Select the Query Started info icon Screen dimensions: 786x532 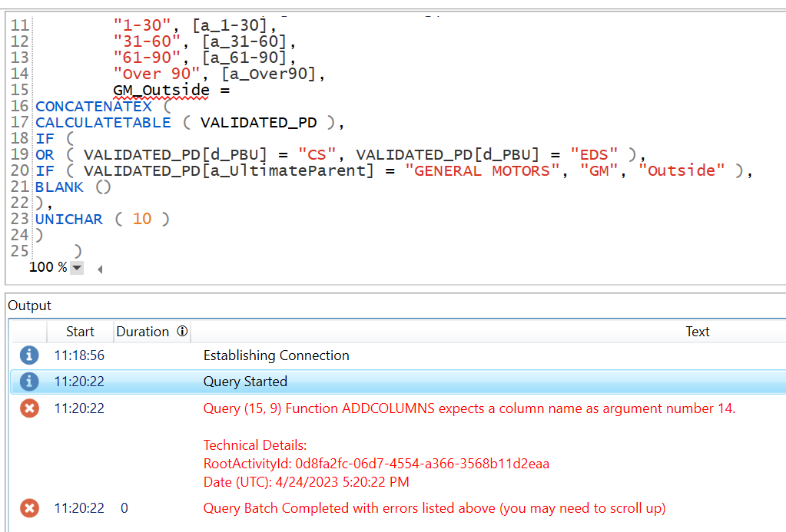(x=29, y=382)
